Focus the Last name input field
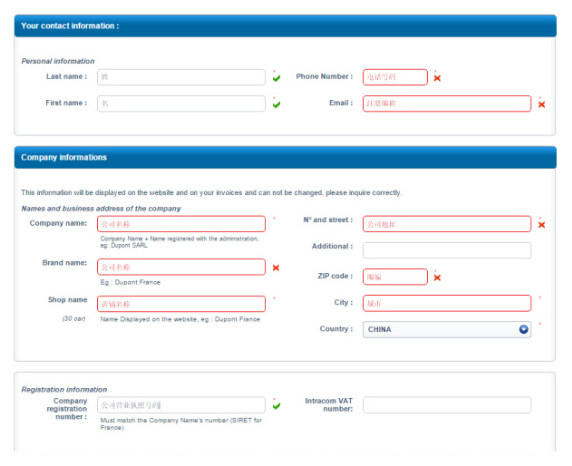 click(x=181, y=77)
